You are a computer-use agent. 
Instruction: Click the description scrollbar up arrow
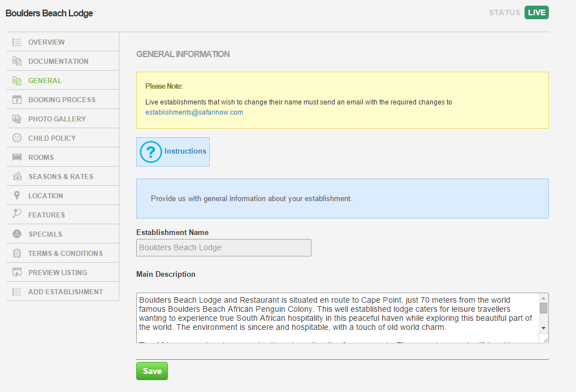click(543, 298)
